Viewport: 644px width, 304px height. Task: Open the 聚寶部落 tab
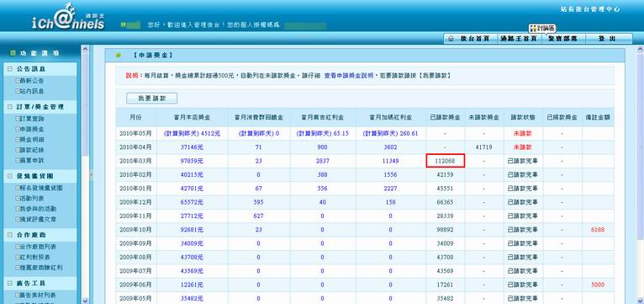[562, 39]
